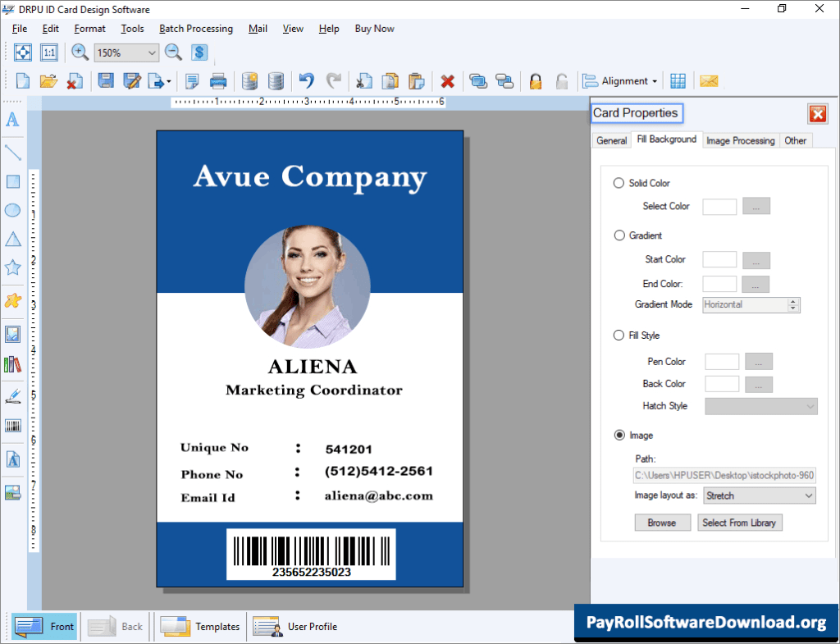This screenshot has width=840, height=644.
Task: Pick the Ellipse drawing tool
Action: tap(12, 210)
